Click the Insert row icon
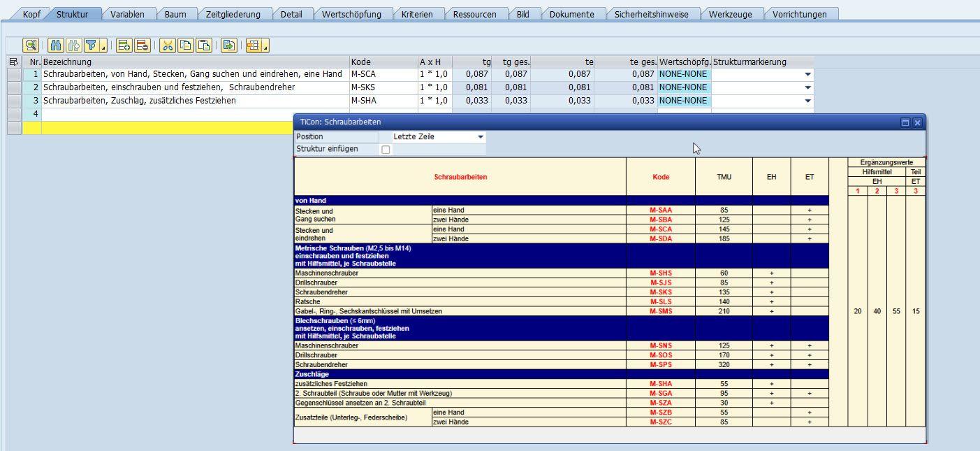980x451 pixels. click(x=124, y=45)
